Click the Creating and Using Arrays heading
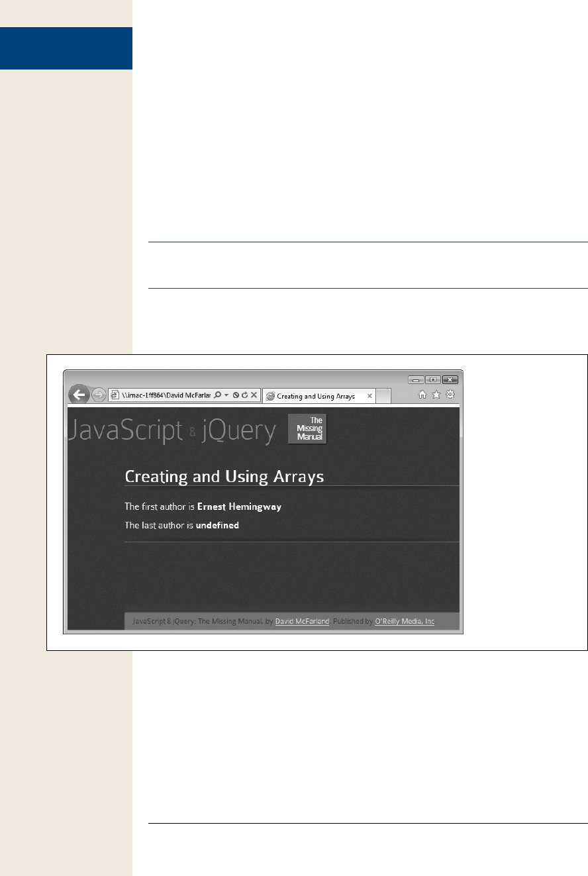This screenshot has height=876, width=588. click(x=224, y=477)
